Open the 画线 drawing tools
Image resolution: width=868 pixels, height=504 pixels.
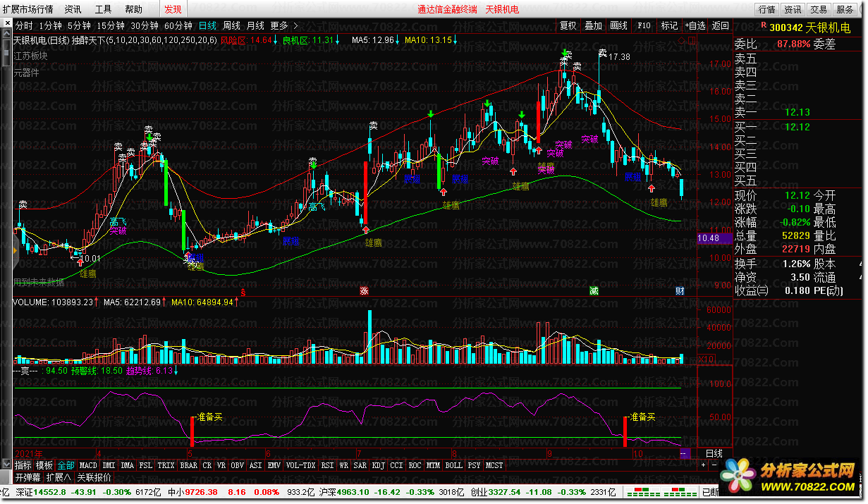click(618, 26)
